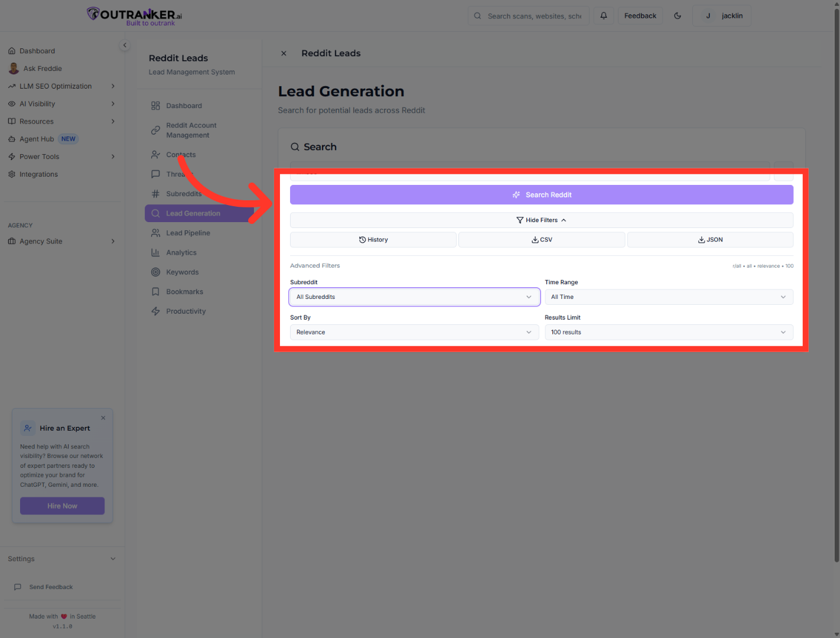Collapse the left sidebar with the chevron
840x638 pixels.
(x=125, y=45)
